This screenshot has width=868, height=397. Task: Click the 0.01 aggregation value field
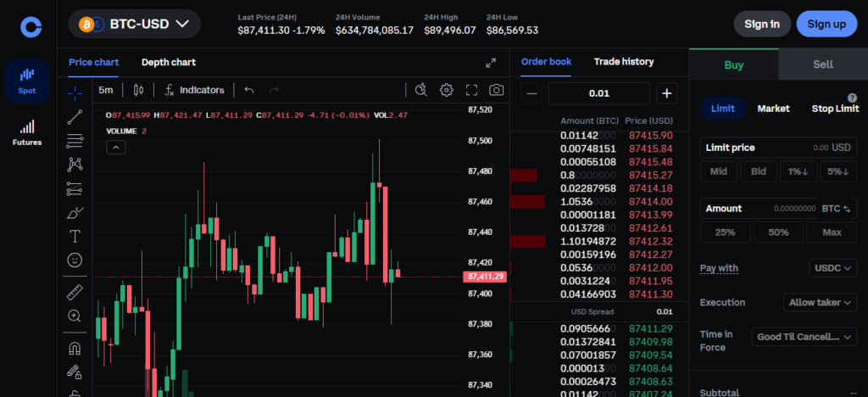point(599,93)
